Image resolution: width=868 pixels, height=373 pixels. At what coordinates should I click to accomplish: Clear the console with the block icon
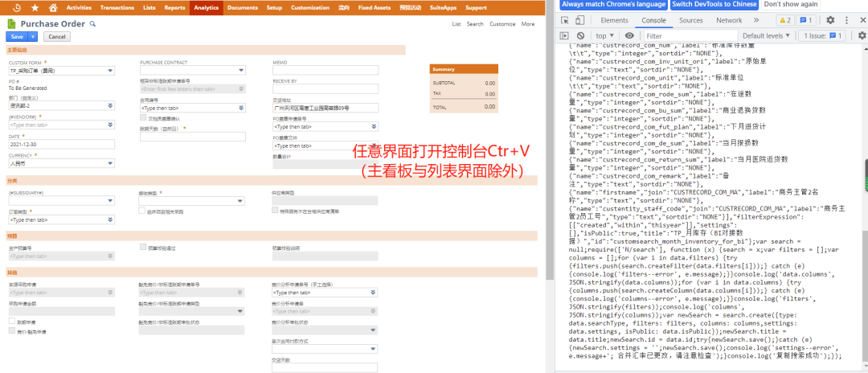pos(581,35)
